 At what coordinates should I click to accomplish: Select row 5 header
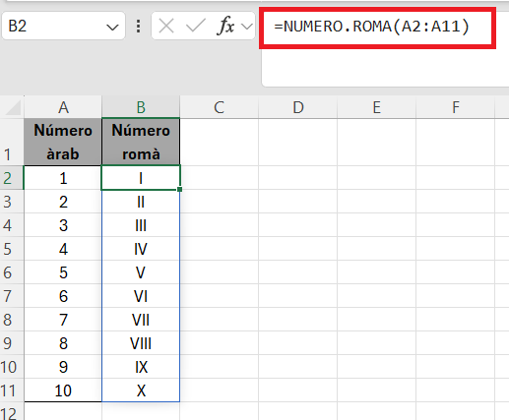tap(12, 249)
